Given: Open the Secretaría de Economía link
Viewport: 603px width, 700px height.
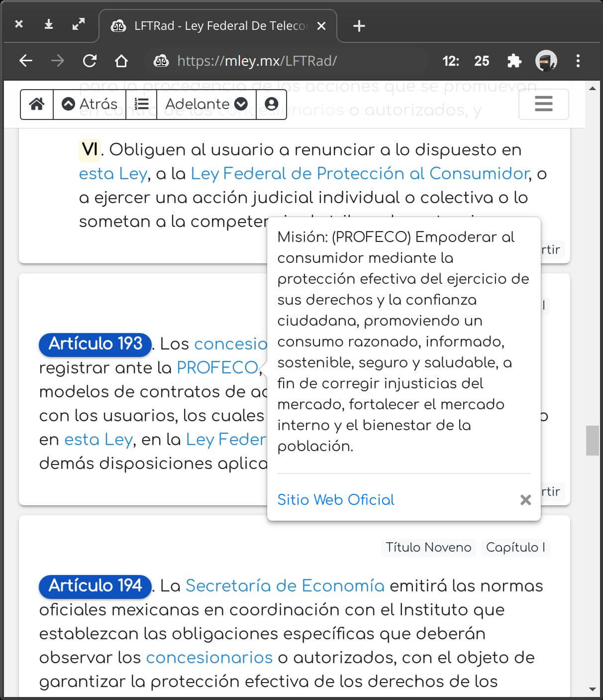Looking at the screenshot, I should (285, 585).
